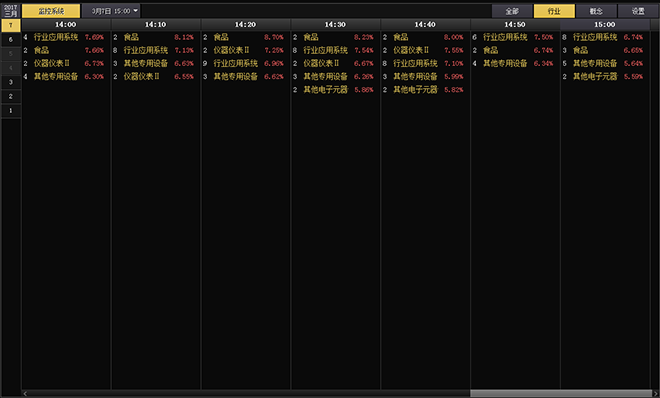
Task: Click 行业应用系统 in the 14:00 column
Action: point(56,37)
